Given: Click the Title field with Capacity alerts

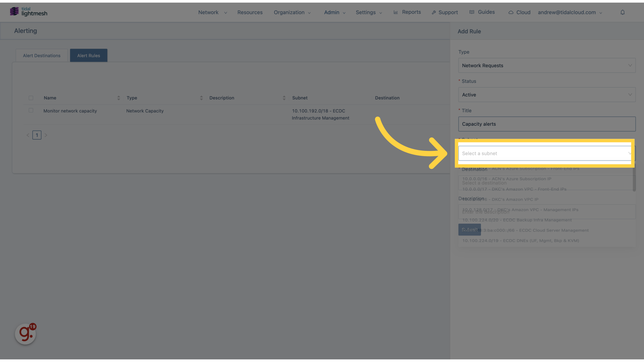Looking at the screenshot, I should [x=547, y=124].
